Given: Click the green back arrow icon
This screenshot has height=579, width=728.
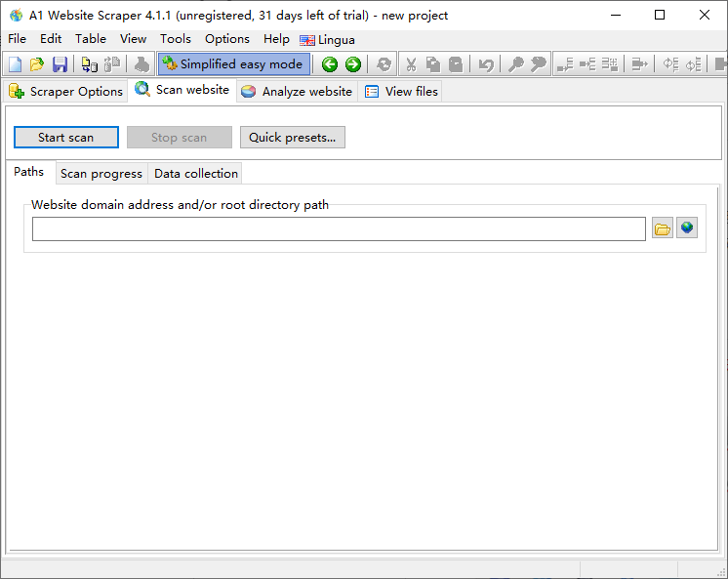Looking at the screenshot, I should (330, 64).
